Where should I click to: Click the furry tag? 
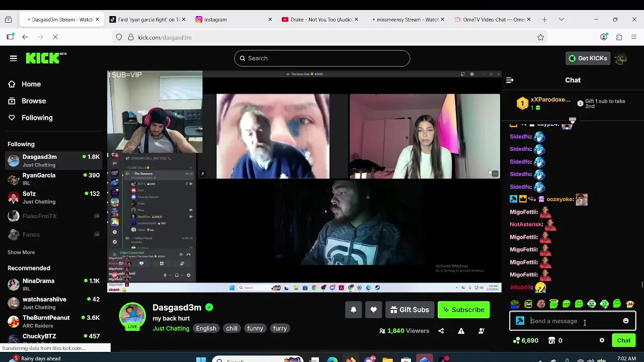280,328
